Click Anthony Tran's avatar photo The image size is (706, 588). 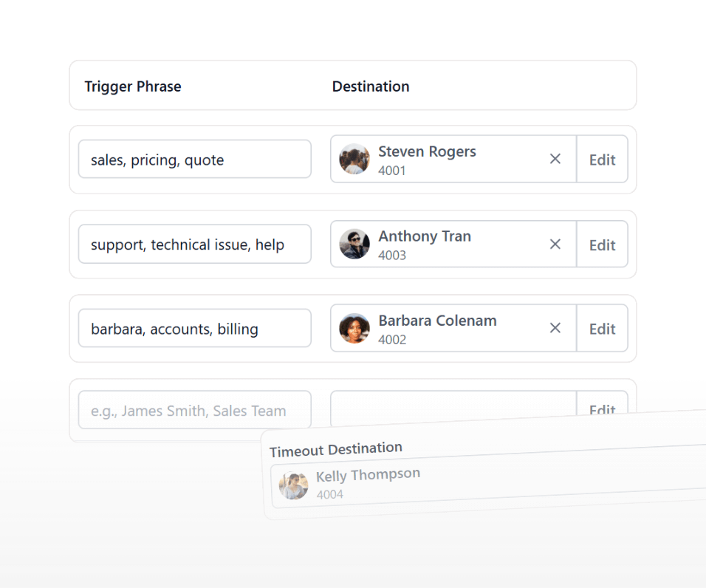tap(354, 244)
